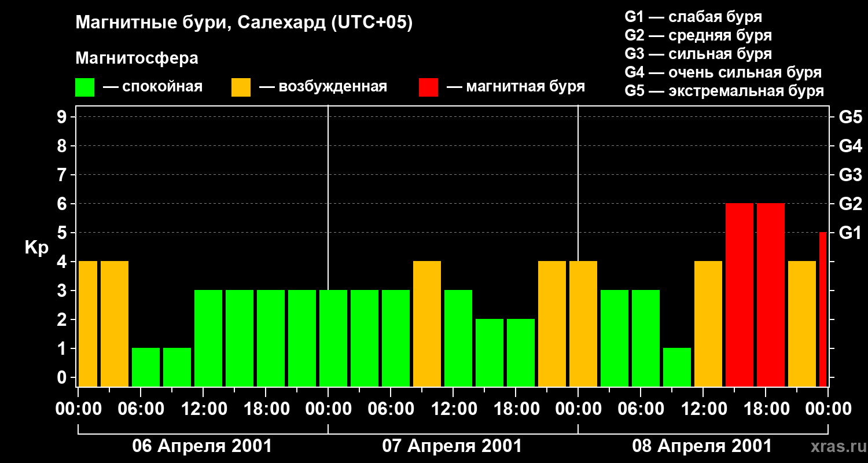Viewport: 868px width, 463px height.
Task: Click the red 'магнитная буря' legend swatch
Action: point(428,87)
